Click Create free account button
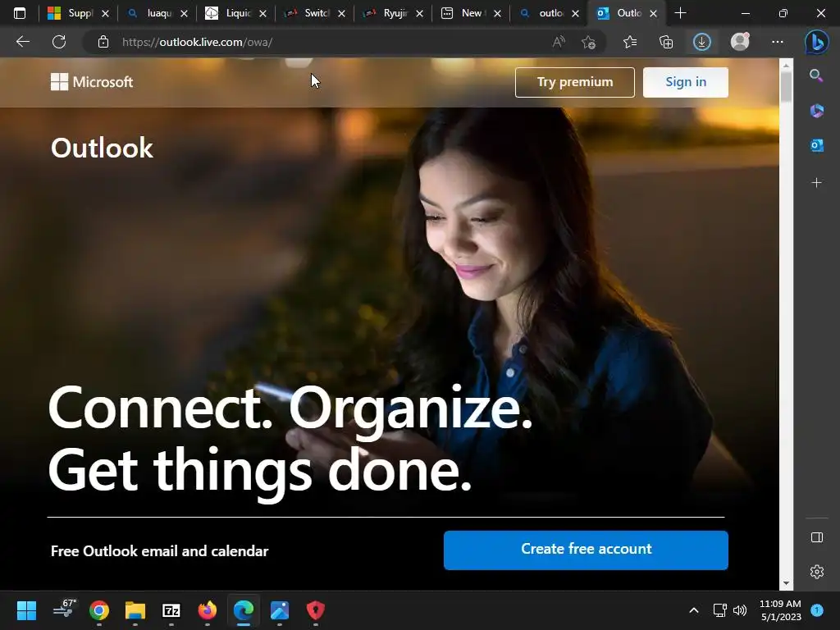The width and height of the screenshot is (840, 630). pyautogui.click(x=586, y=550)
